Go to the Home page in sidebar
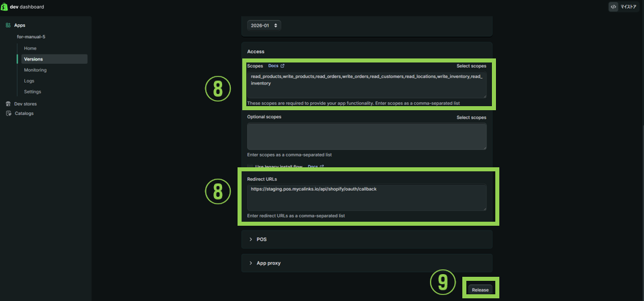 [30, 48]
